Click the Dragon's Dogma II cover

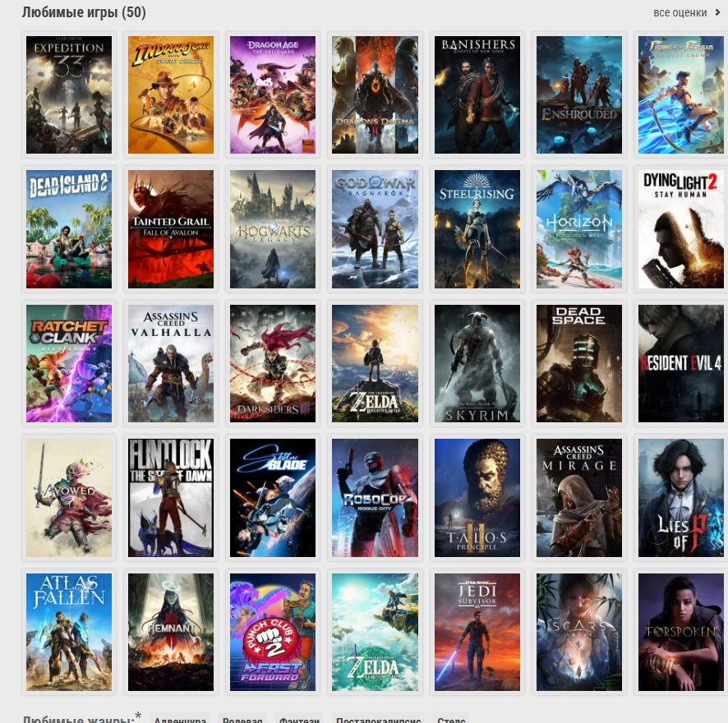pos(376,94)
